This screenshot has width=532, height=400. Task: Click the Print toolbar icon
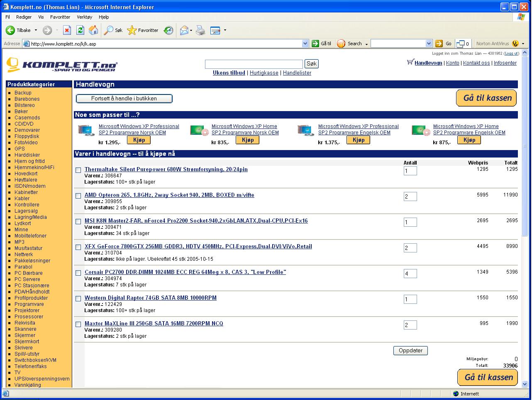pyautogui.click(x=200, y=30)
